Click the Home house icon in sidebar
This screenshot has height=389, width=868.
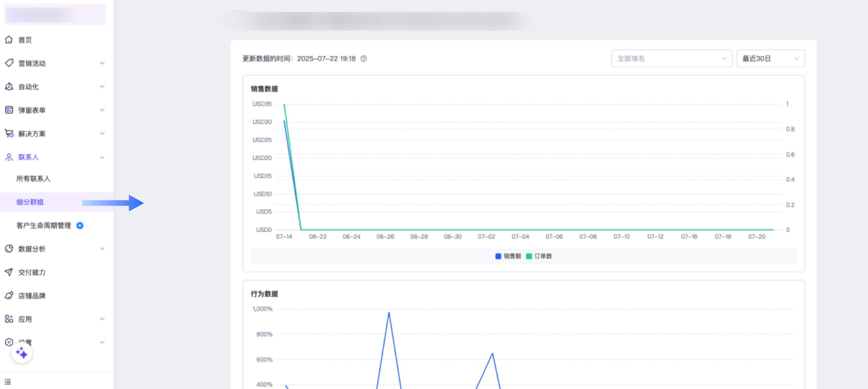[x=9, y=40]
